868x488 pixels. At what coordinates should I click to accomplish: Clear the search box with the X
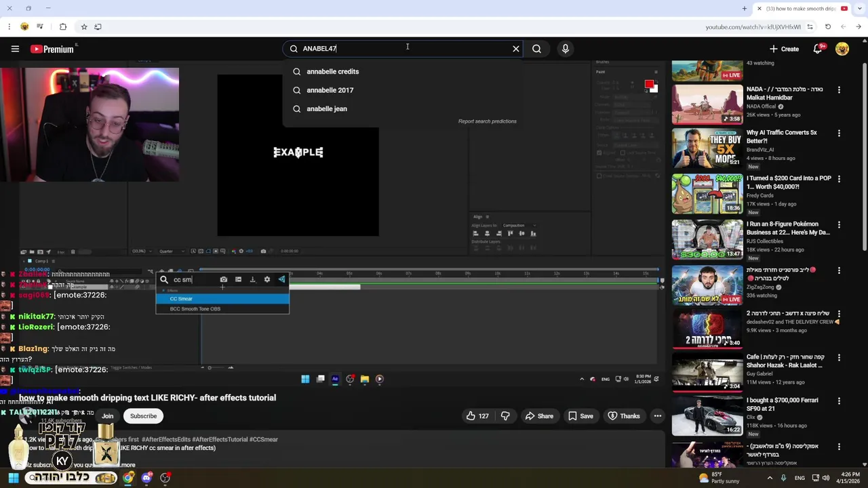pos(516,49)
